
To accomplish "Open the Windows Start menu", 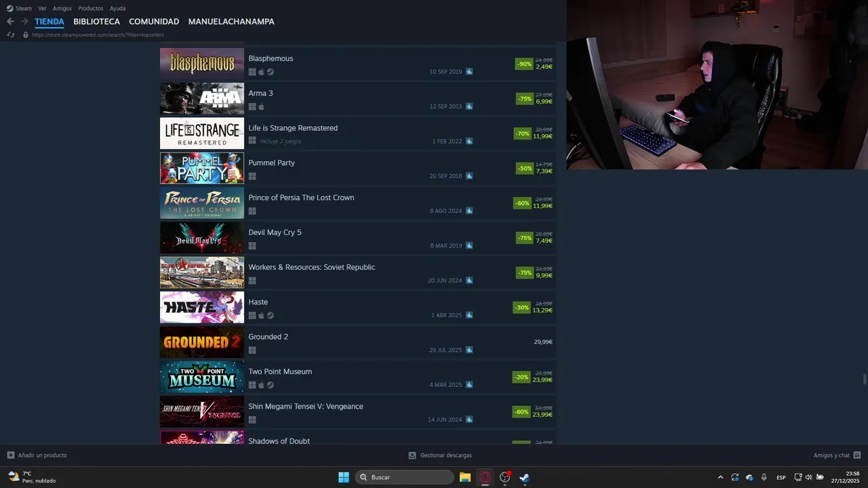I will tap(344, 477).
